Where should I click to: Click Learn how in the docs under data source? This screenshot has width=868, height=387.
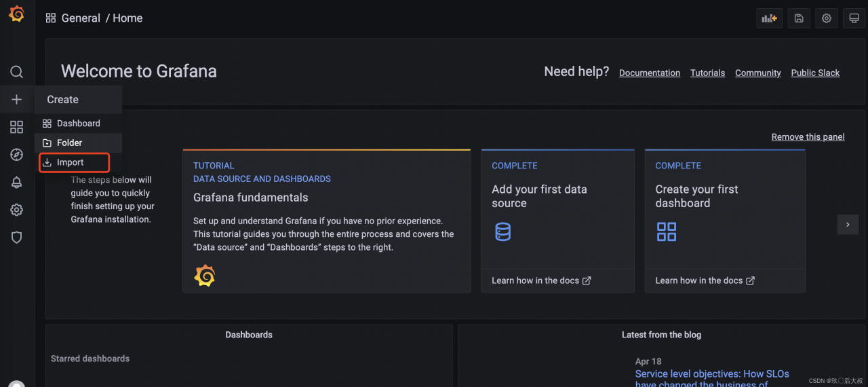[x=541, y=280]
